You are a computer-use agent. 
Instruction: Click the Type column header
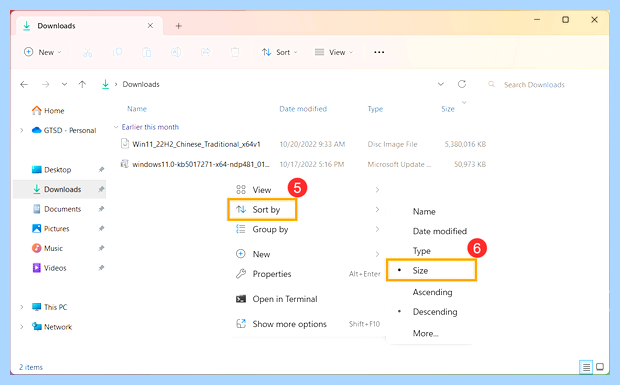pyautogui.click(x=375, y=109)
